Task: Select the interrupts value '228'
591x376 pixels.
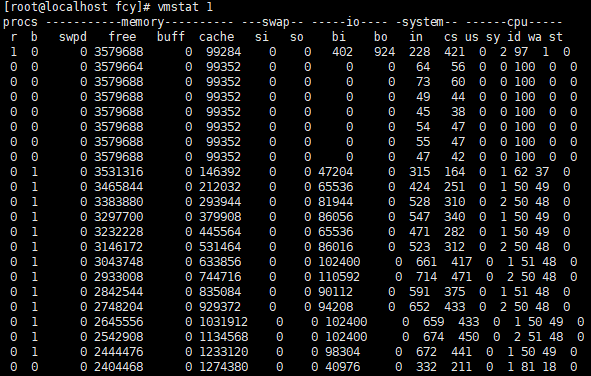Action: click(x=420, y=52)
